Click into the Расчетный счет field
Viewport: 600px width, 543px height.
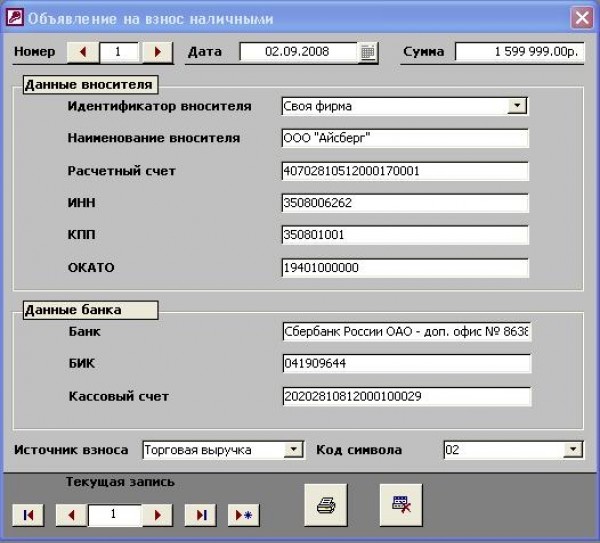405,171
